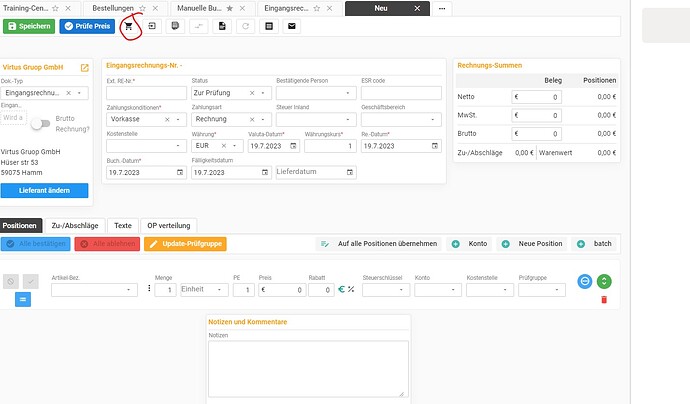Close the Bestellungen tab
The image size is (690, 404).
click(155, 8)
